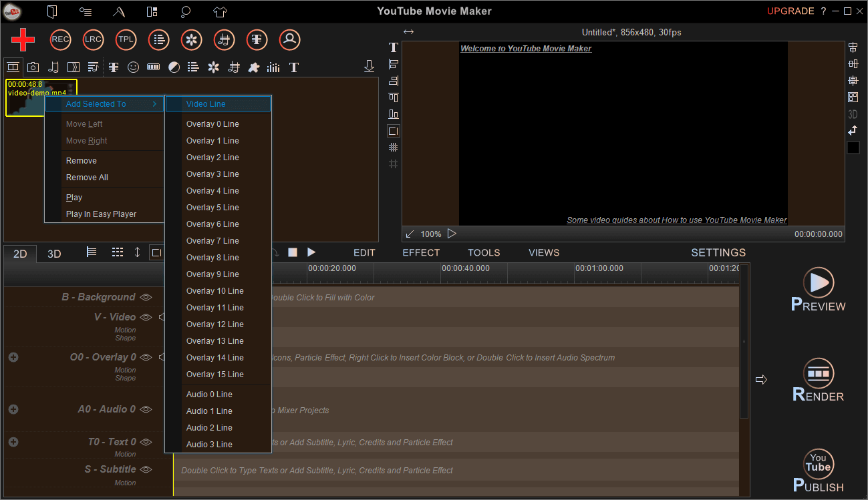The height and width of the screenshot is (500, 868).
Task: Click the circular music score icon
Action: 225,39
